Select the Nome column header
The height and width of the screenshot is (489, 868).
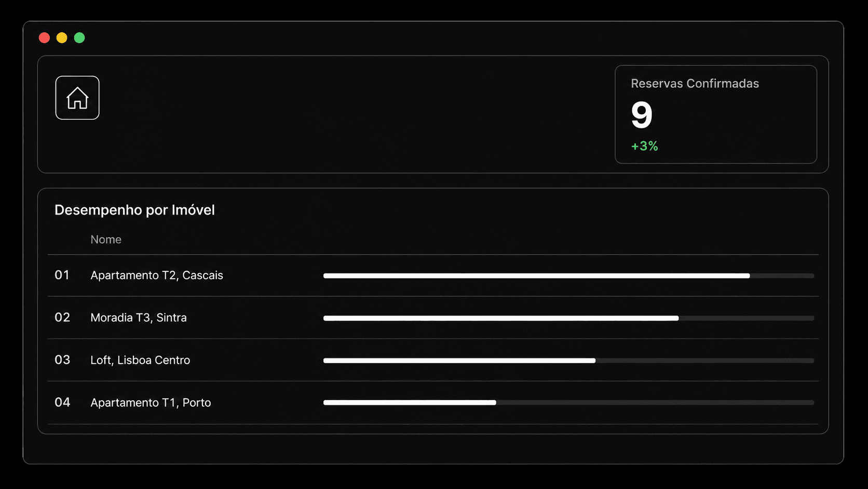click(106, 240)
